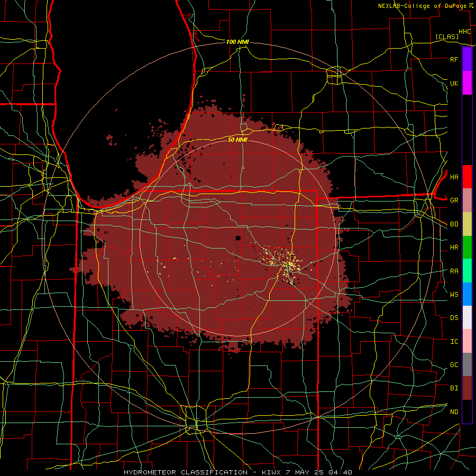The image size is (476, 476).
Task: Pick the light green RA legend swatch
Action: click(467, 271)
